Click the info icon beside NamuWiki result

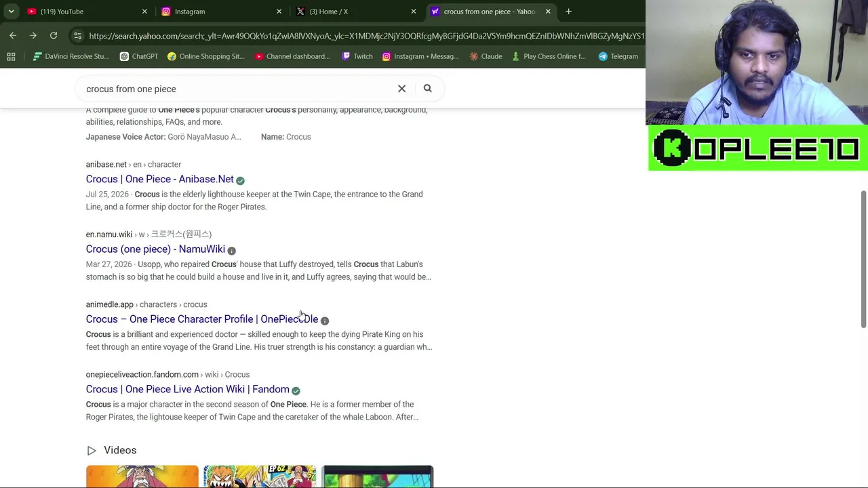click(231, 250)
